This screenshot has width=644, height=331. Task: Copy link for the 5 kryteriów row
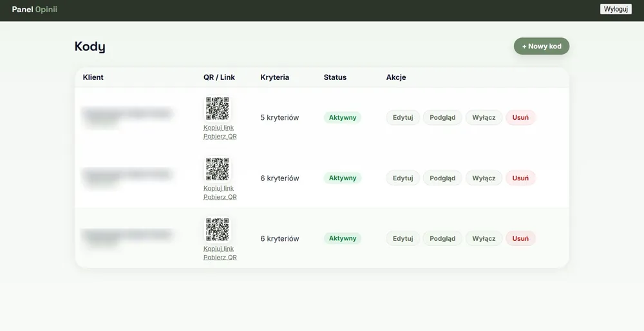click(218, 128)
